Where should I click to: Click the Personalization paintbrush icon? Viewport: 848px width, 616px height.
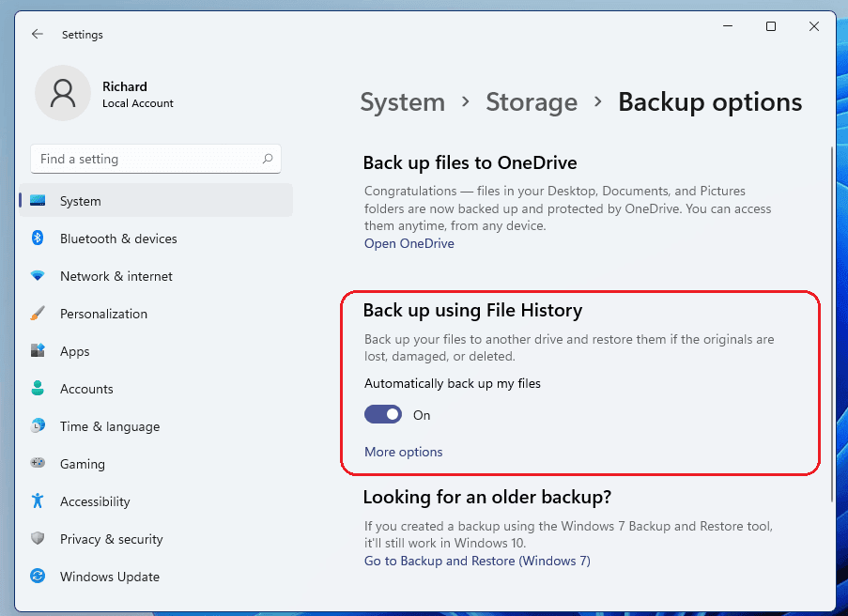click(x=37, y=314)
